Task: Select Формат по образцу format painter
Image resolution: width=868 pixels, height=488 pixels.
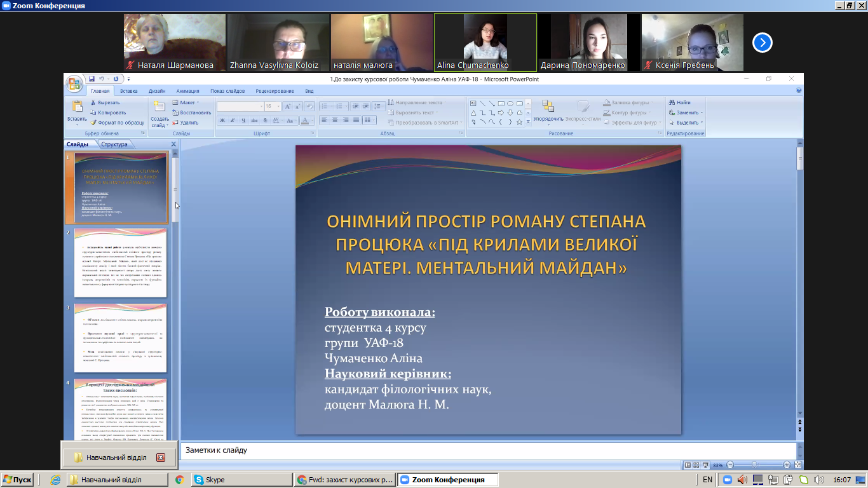Action: click(117, 123)
